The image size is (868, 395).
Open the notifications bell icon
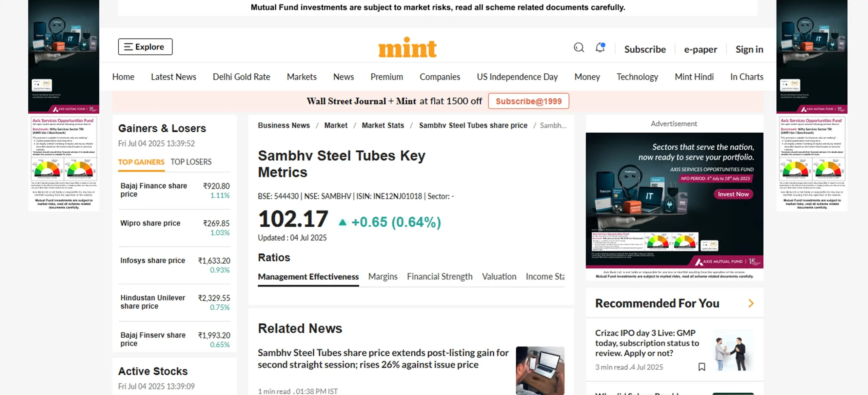(x=600, y=48)
